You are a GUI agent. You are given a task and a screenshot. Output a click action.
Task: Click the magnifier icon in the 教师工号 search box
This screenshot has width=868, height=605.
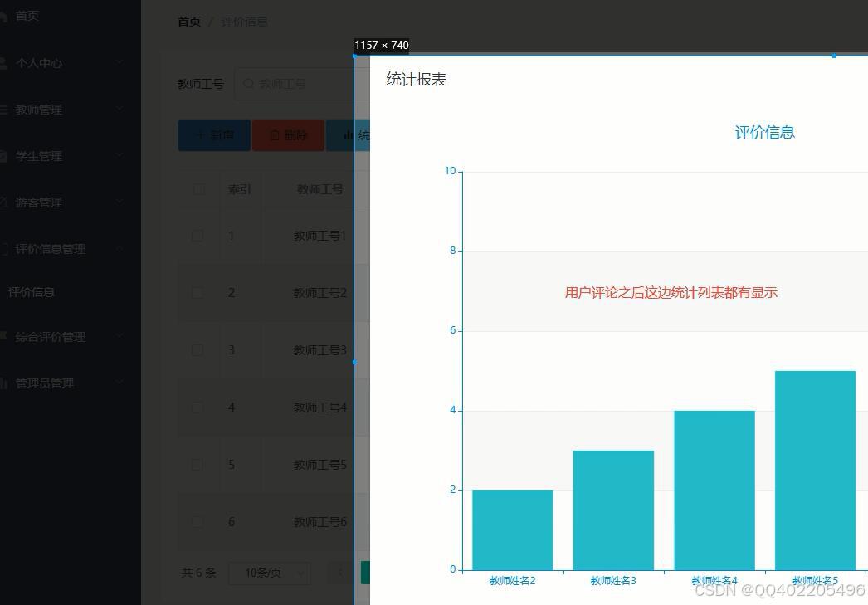(246, 83)
